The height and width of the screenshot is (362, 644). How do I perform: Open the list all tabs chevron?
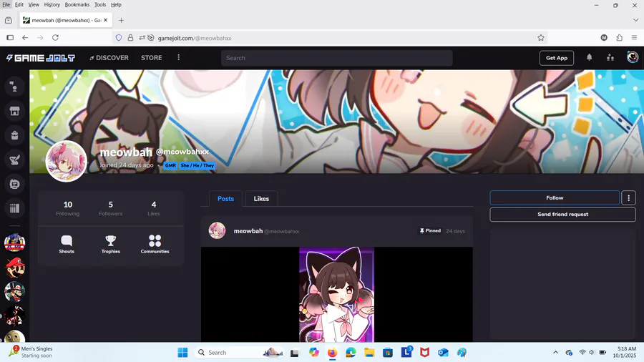click(x=635, y=20)
